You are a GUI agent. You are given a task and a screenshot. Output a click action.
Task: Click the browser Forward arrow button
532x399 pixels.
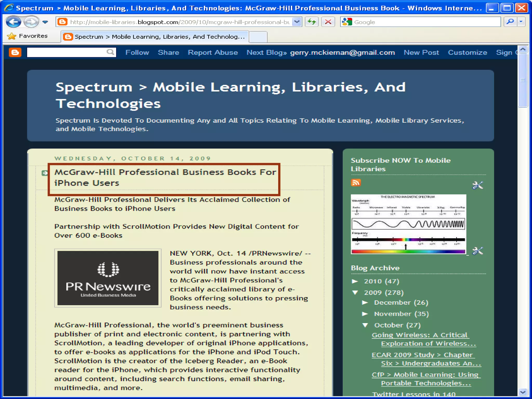coord(31,22)
